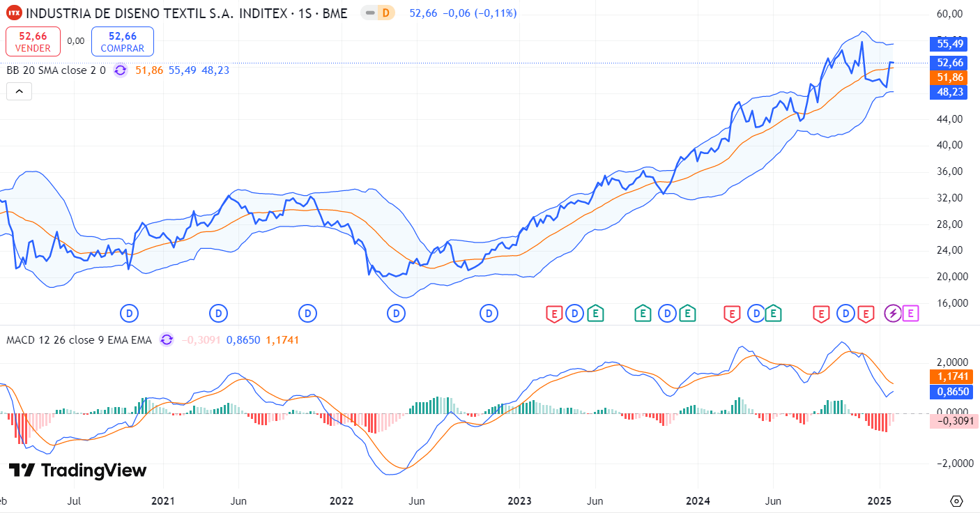Click the orange D delayed-data badge
Screen dimensions: 980x513
pyautogui.click(x=385, y=13)
